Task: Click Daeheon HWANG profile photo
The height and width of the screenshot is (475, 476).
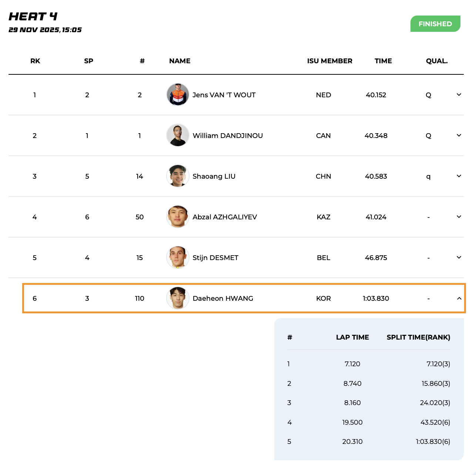Action: 178,298
